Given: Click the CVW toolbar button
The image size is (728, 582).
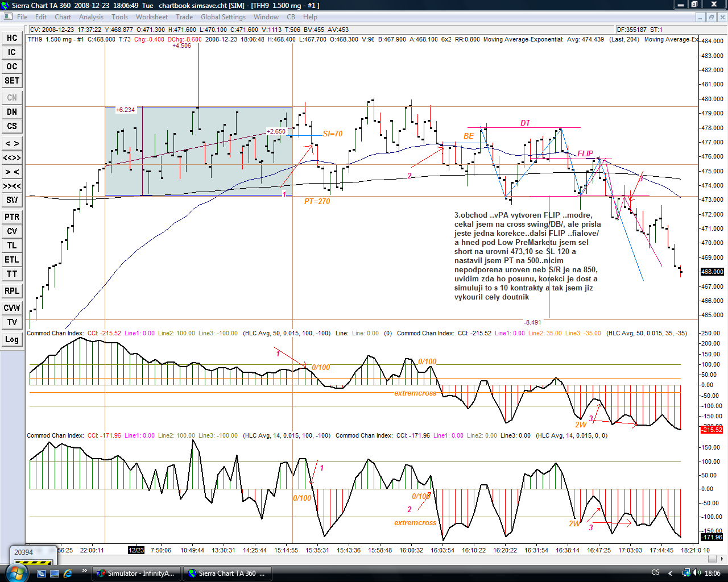Looking at the screenshot, I should coord(12,308).
